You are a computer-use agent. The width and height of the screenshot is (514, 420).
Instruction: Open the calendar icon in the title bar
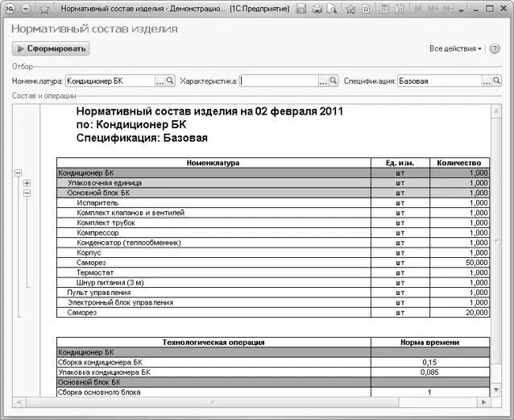point(400,9)
